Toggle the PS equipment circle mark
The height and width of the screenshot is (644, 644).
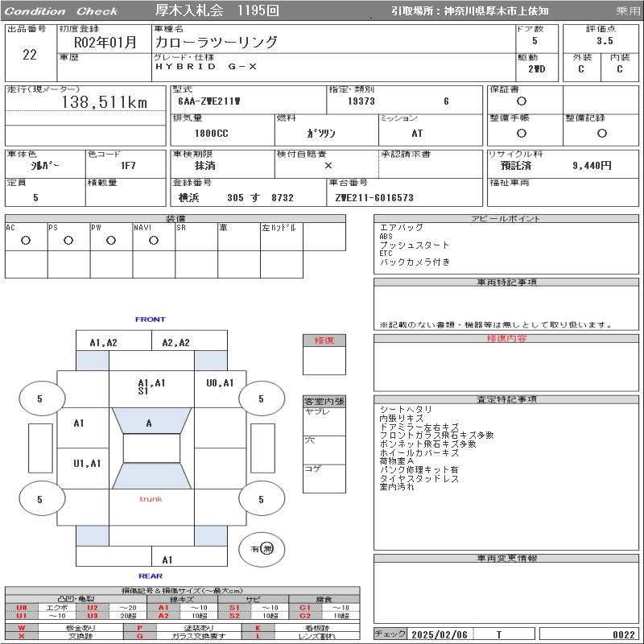[68, 240]
